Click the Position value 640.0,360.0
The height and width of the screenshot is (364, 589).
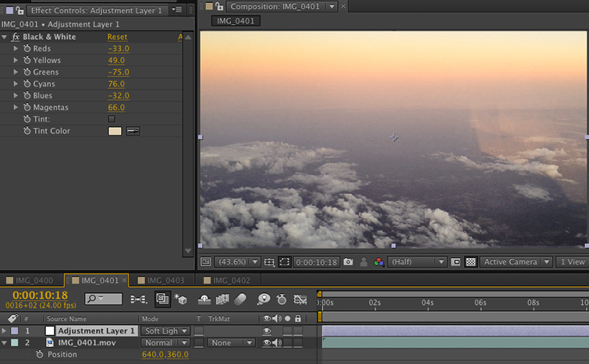click(165, 355)
